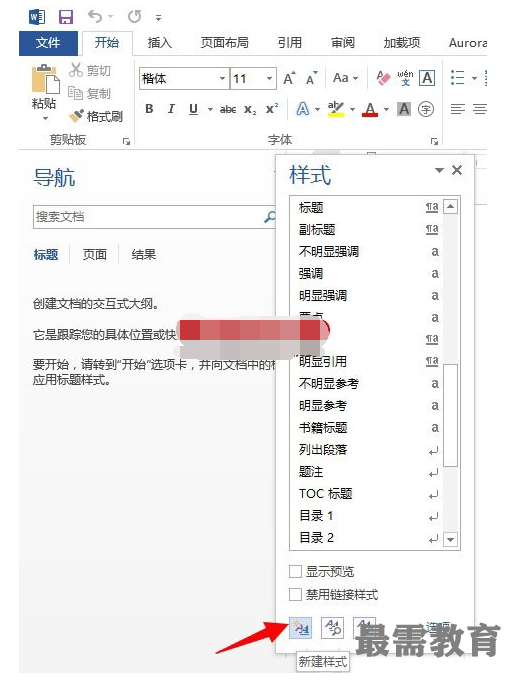
Task: Click the Paste clipboard icon
Action: pyautogui.click(x=45, y=78)
